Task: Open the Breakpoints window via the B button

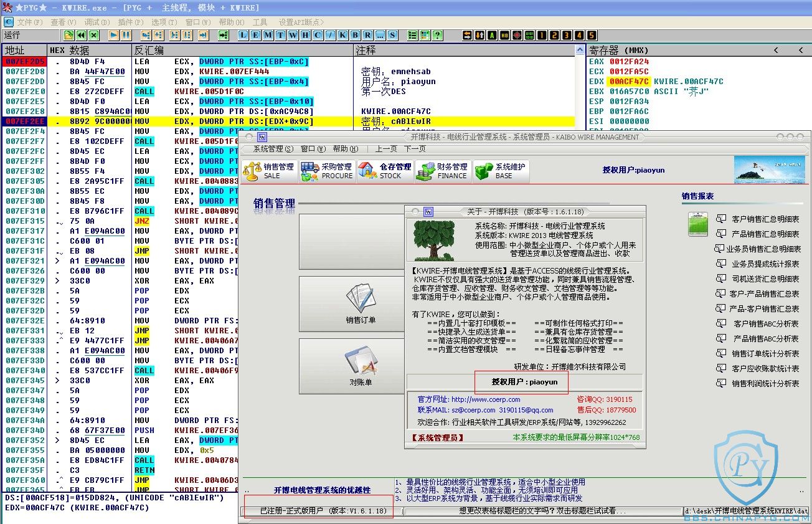Action: pyautogui.click(x=356, y=35)
